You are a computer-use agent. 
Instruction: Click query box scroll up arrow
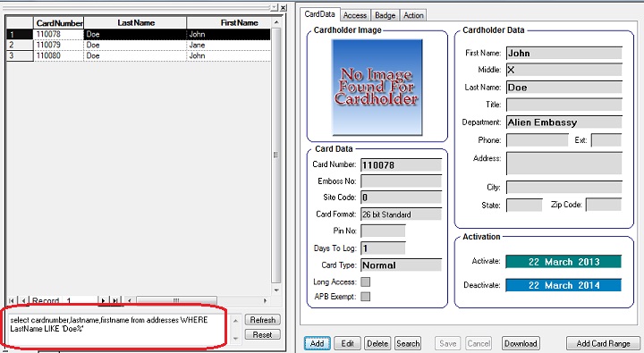(x=236, y=321)
